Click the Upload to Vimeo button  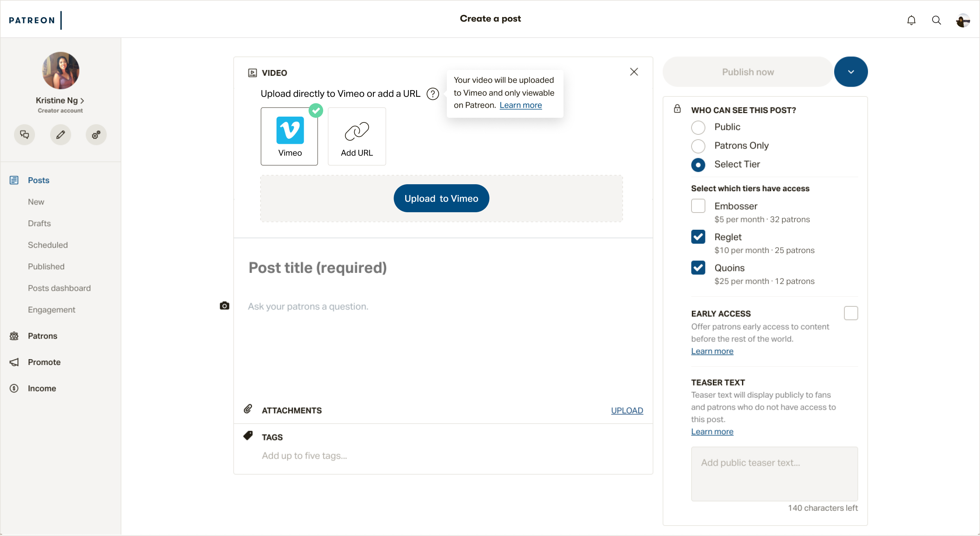pyautogui.click(x=441, y=199)
